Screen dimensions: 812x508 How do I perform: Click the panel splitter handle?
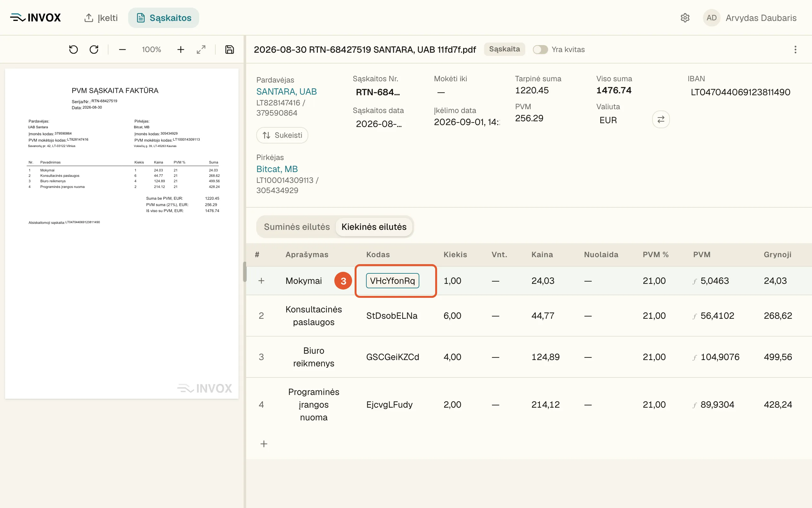click(245, 271)
